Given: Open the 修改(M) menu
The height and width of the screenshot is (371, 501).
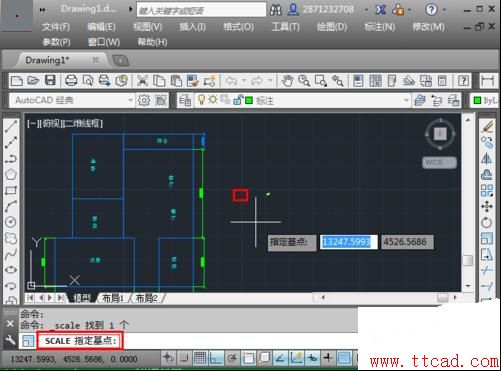Looking at the screenshot, I should click(x=428, y=27).
